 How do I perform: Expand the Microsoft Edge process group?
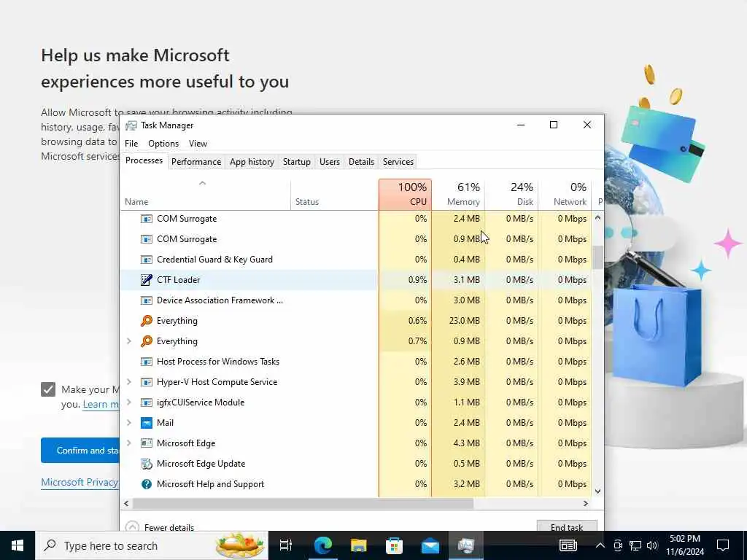click(128, 443)
